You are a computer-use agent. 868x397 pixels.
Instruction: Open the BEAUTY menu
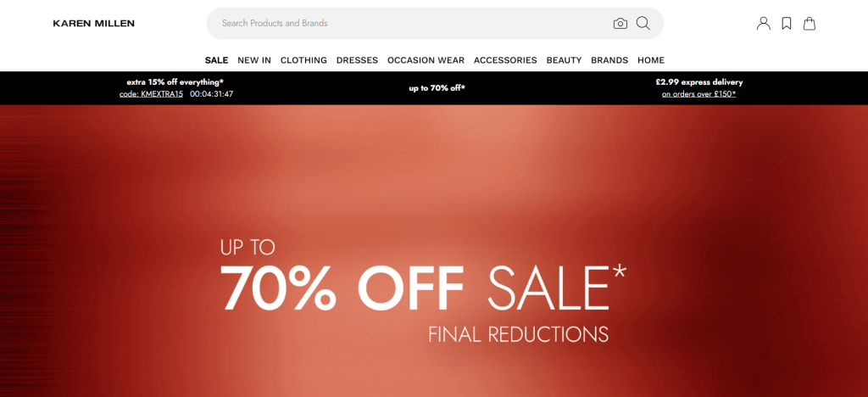(x=564, y=60)
